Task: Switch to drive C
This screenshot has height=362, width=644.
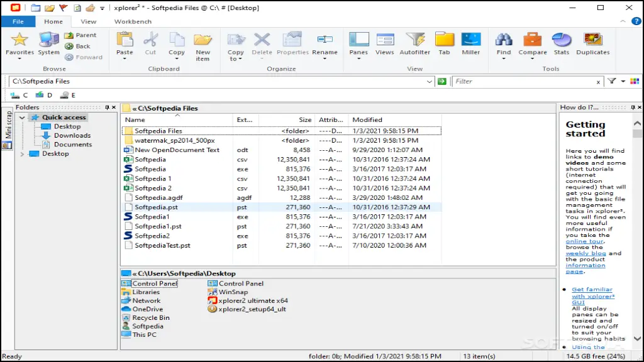Action: click(19, 96)
